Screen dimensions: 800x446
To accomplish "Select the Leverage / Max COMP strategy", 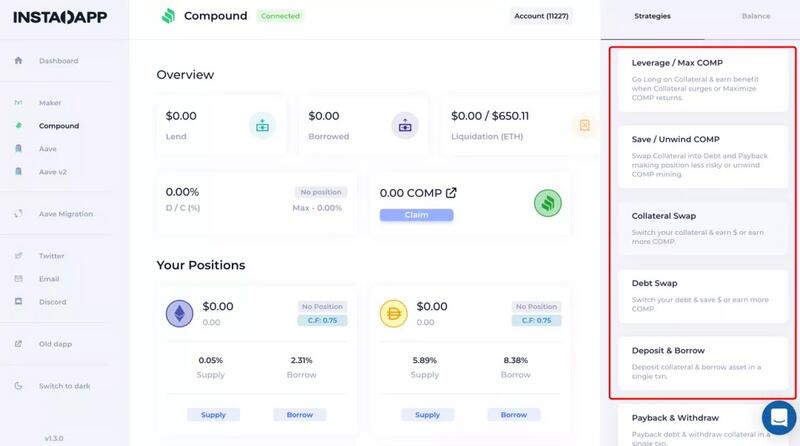I will point(703,81).
